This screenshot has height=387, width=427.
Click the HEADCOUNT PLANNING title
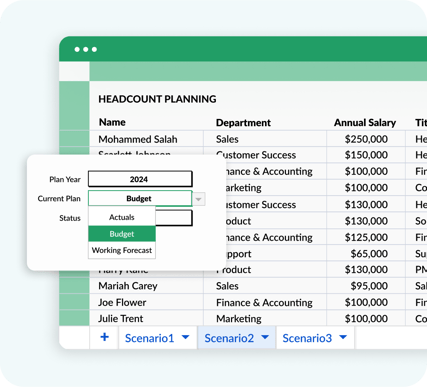(157, 99)
